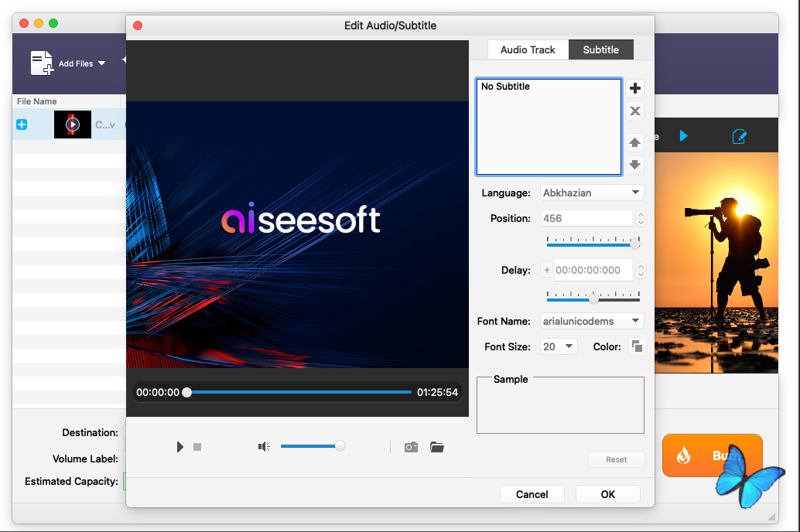Image resolution: width=800 pixels, height=532 pixels.
Task: Open the Font Size dropdown
Action: [558, 346]
